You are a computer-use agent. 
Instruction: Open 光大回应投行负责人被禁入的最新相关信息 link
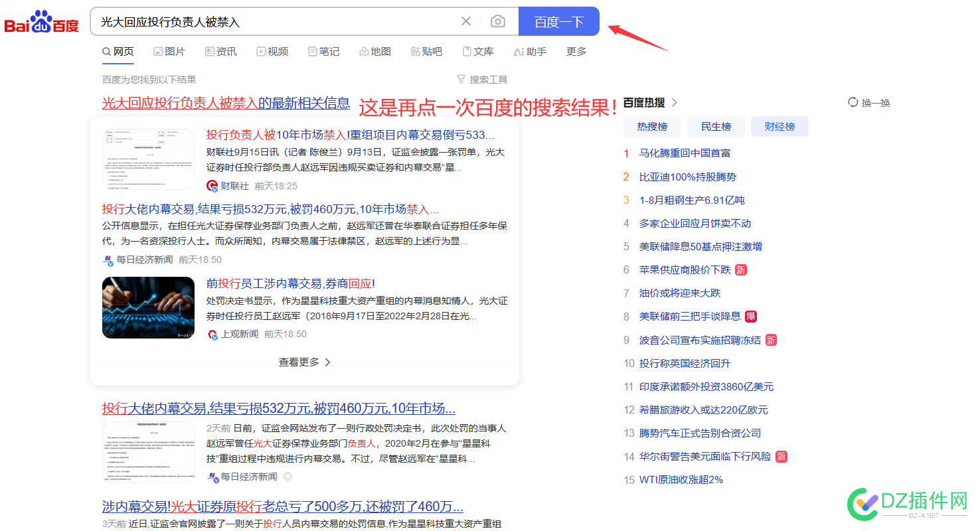point(226,103)
